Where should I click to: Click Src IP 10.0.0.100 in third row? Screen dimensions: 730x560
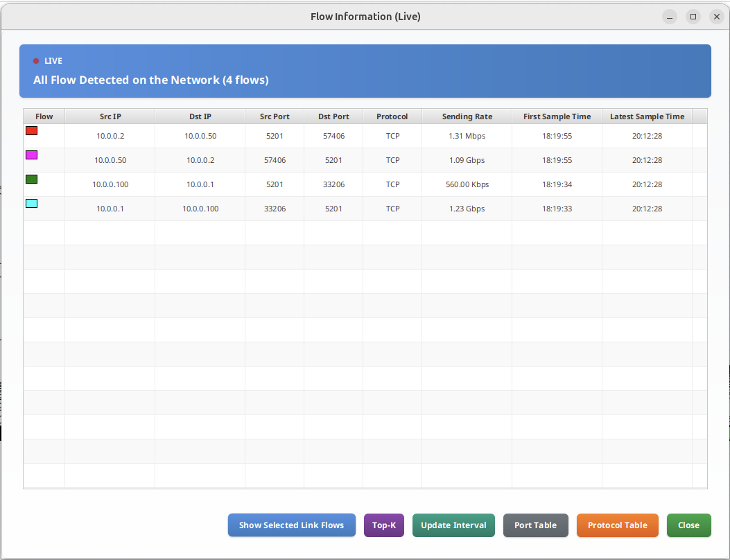tap(110, 184)
